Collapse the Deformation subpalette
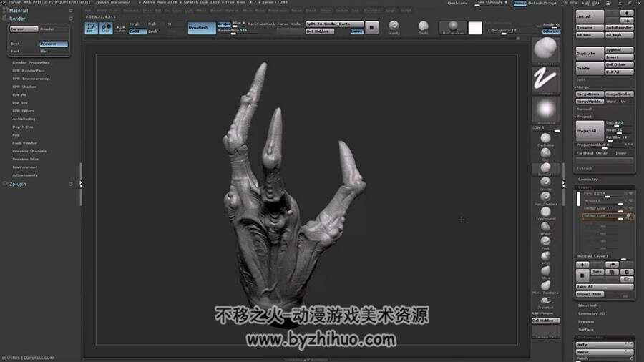Screen dimensions: 644x362 [591, 338]
